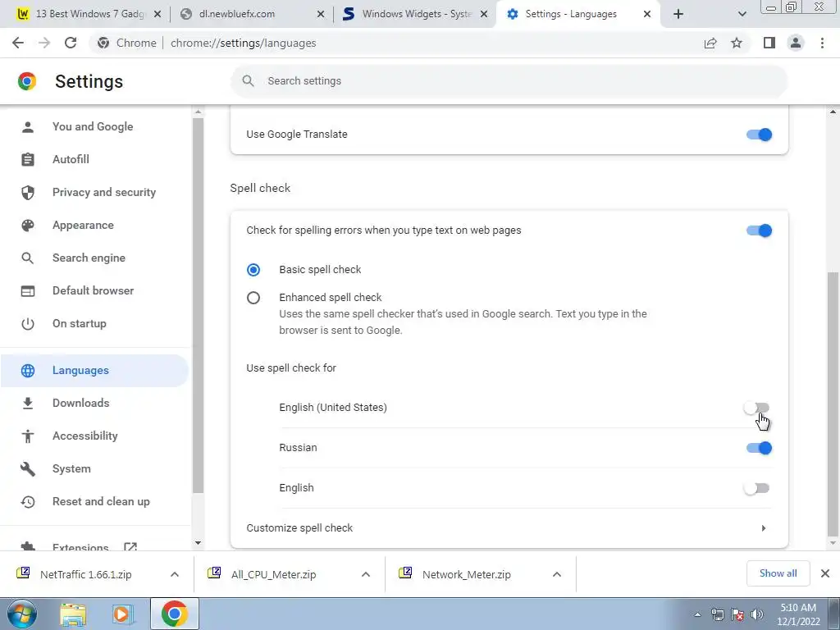Open the tab search dropdown chevron
The height and width of the screenshot is (630, 840).
(x=742, y=14)
